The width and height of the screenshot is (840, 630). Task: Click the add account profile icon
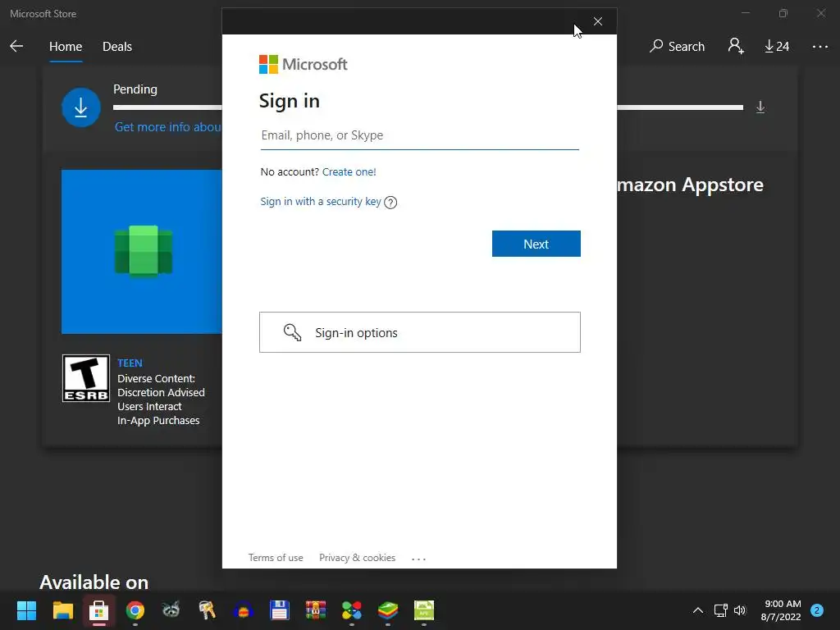click(x=736, y=46)
